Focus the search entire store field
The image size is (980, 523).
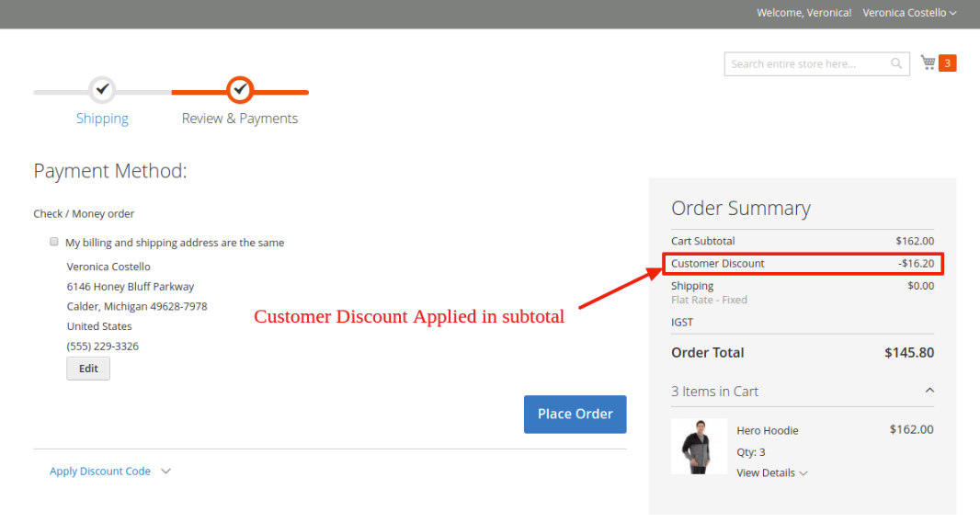(x=806, y=63)
